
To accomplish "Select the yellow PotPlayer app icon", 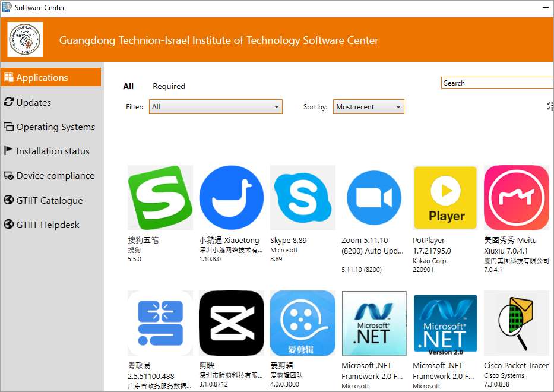I will 445,198.
